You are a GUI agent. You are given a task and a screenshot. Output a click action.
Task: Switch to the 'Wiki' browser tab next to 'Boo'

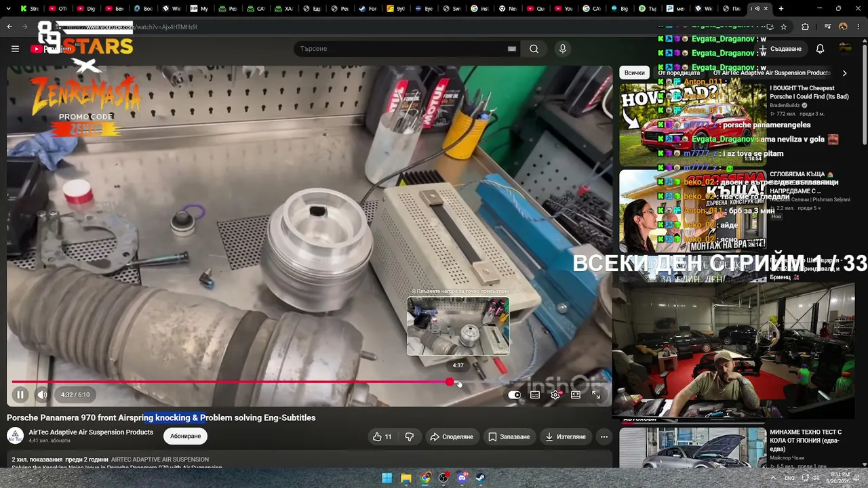[x=172, y=9]
